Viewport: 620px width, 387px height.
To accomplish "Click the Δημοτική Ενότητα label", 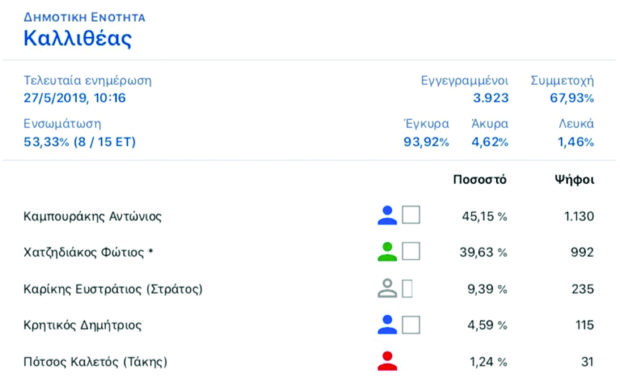I will click(84, 17).
